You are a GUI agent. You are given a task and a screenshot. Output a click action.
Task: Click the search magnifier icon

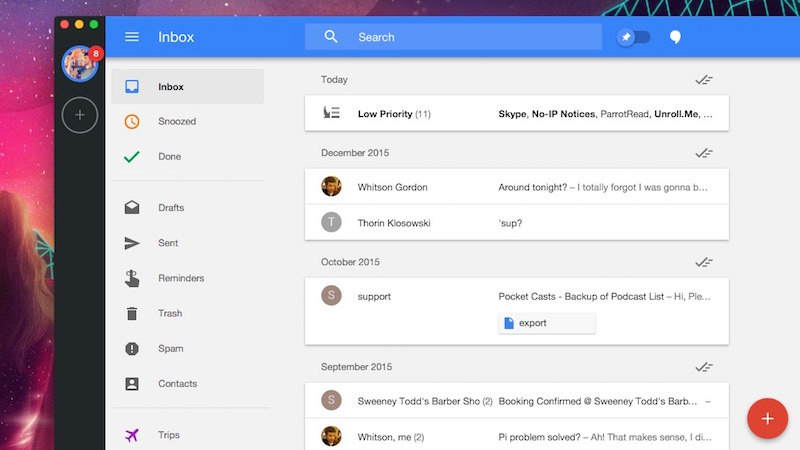coord(331,37)
